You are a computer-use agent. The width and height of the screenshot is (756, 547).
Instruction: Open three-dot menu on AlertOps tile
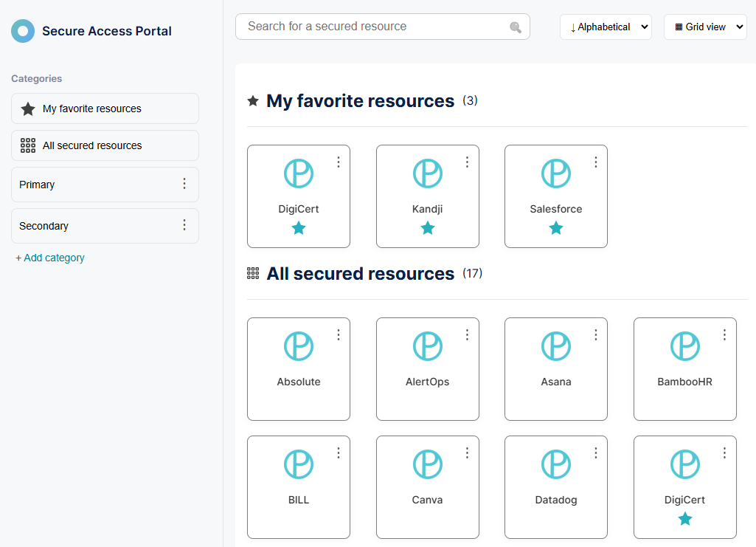pyautogui.click(x=467, y=335)
